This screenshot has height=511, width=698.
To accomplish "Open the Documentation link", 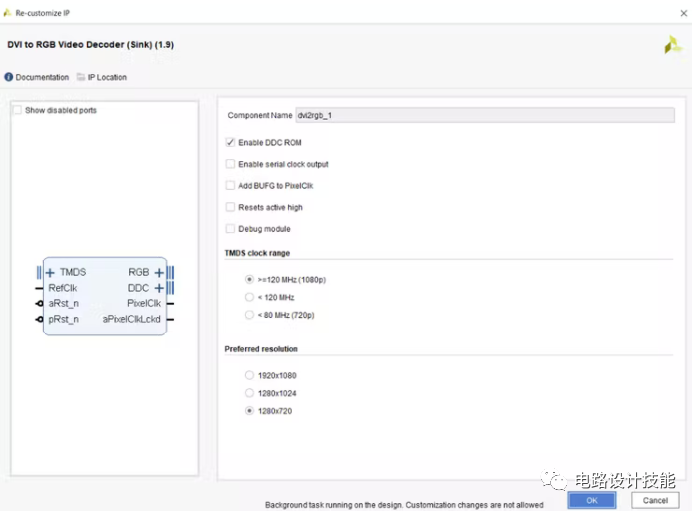I will (x=42, y=77).
